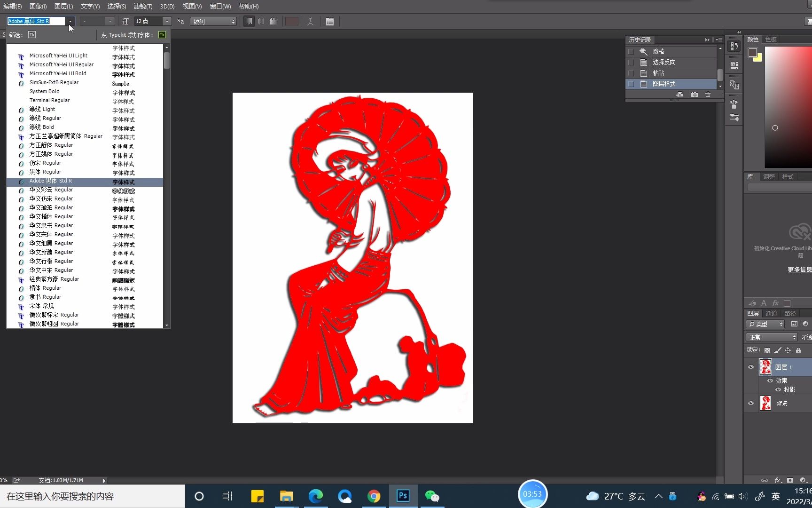The width and height of the screenshot is (812, 508).
Task: Open the 图像(I) menu
Action: [38, 6]
